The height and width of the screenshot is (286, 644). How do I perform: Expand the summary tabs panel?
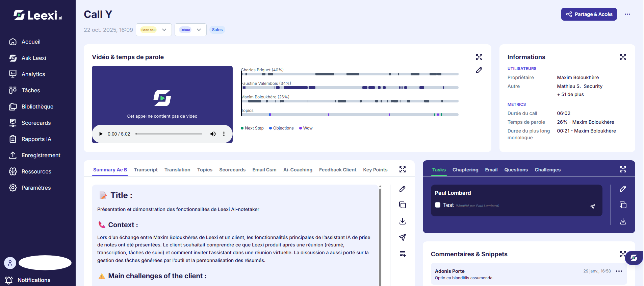[403, 169]
